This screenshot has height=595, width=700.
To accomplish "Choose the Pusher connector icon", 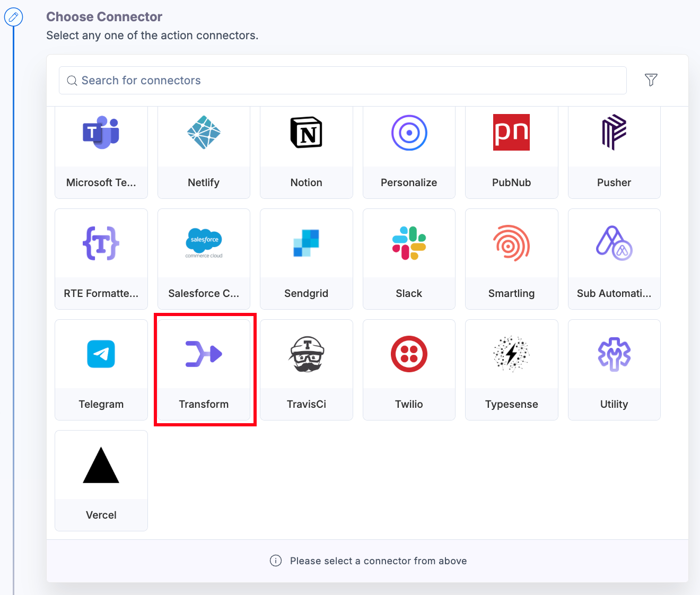I will pyautogui.click(x=614, y=133).
